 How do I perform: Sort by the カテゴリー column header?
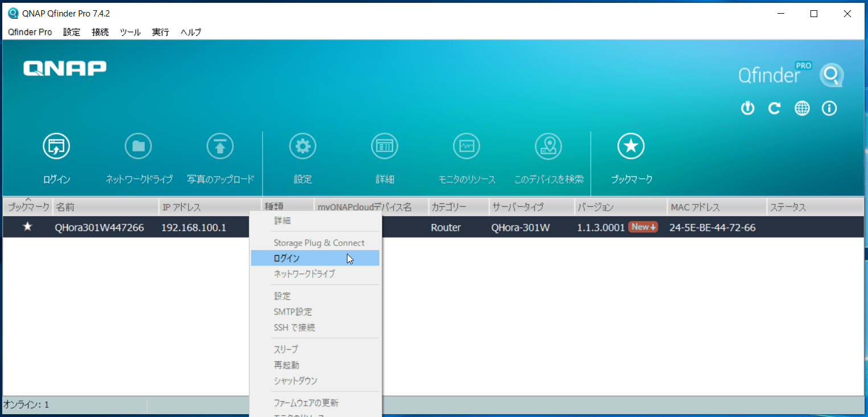click(x=458, y=207)
